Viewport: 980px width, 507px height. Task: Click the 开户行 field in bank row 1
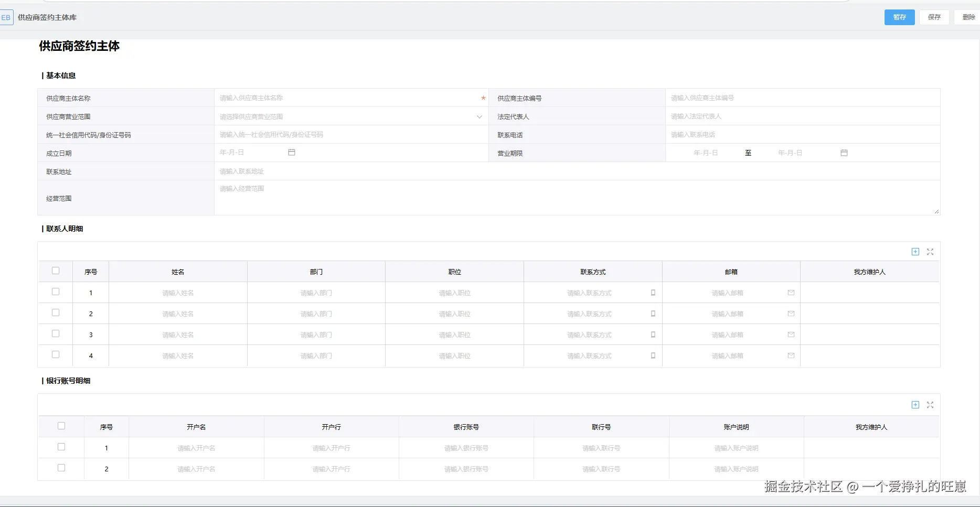point(332,448)
